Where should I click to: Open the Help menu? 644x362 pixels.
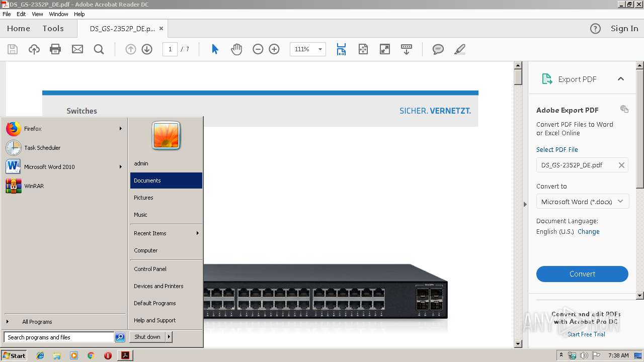[x=79, y=14]
